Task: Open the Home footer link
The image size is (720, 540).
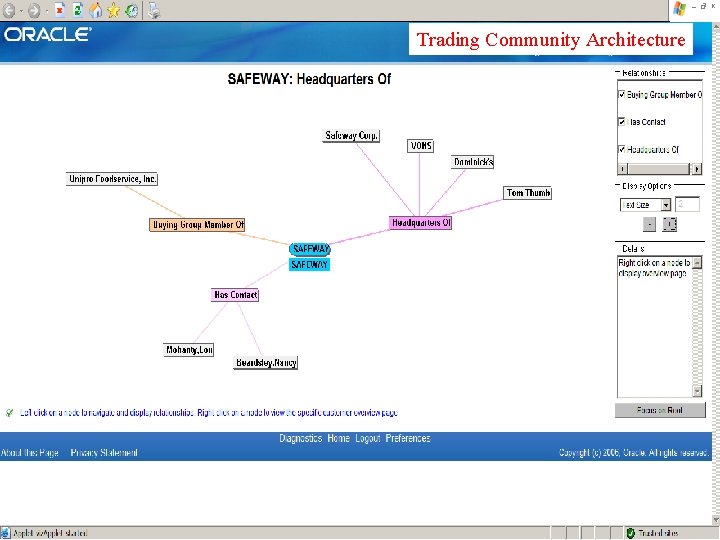Action: 338,439
